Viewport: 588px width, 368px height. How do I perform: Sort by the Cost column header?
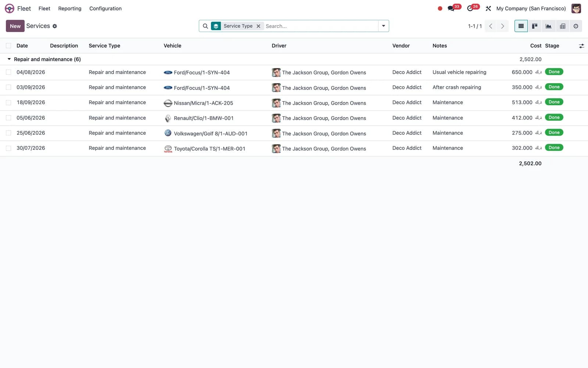pyautogui.click(x=536, y=46)
